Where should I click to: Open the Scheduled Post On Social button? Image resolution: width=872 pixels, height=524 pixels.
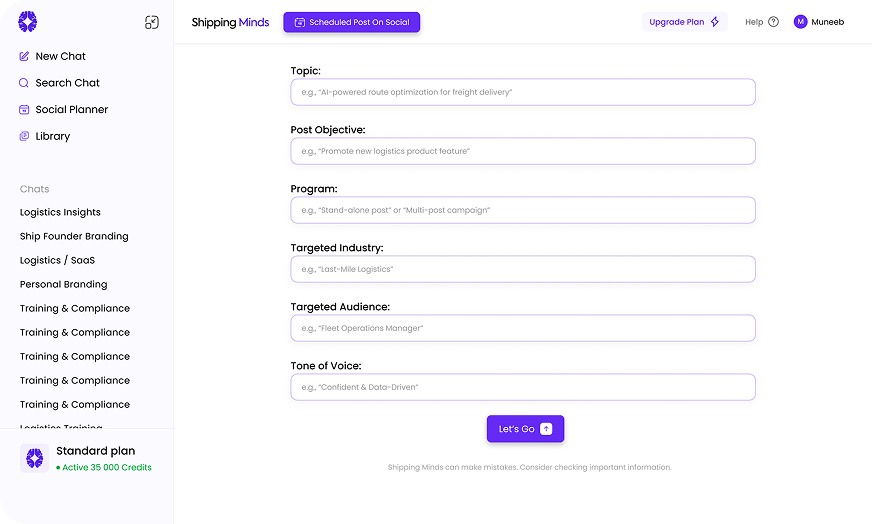coord(351,22)
